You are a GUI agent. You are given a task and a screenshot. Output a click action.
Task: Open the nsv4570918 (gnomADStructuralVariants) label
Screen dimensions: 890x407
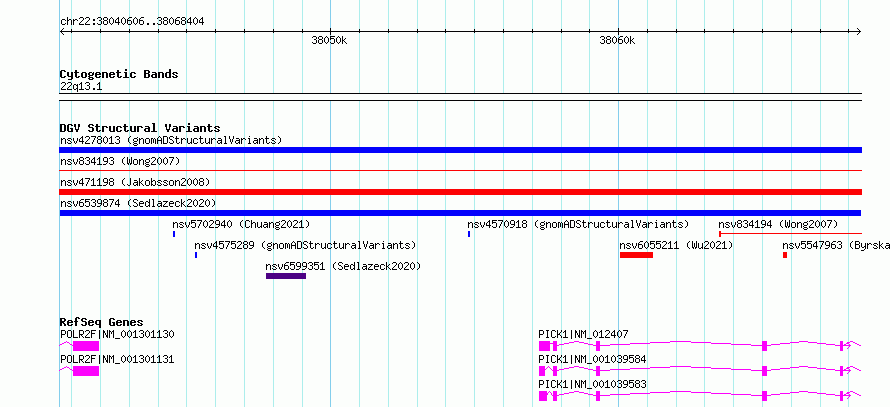pyautogui.click(x=578, y=224)
